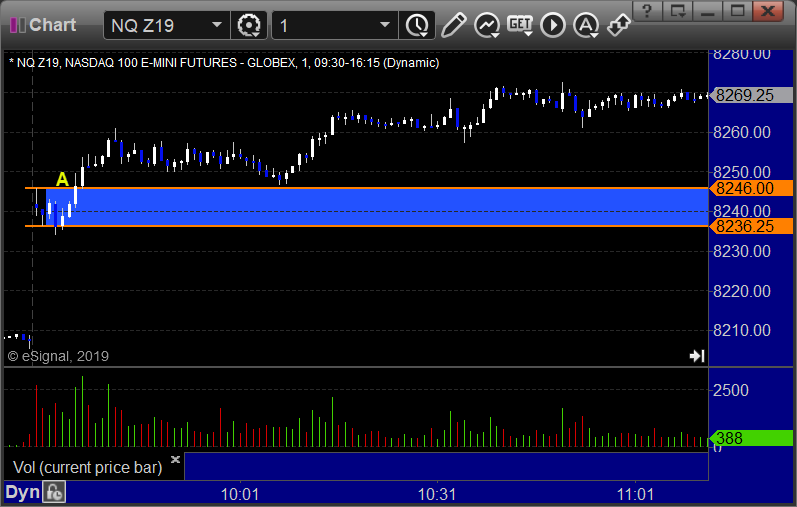
Task: Click the 10:01 time axis label
Action: coord(240,494)
